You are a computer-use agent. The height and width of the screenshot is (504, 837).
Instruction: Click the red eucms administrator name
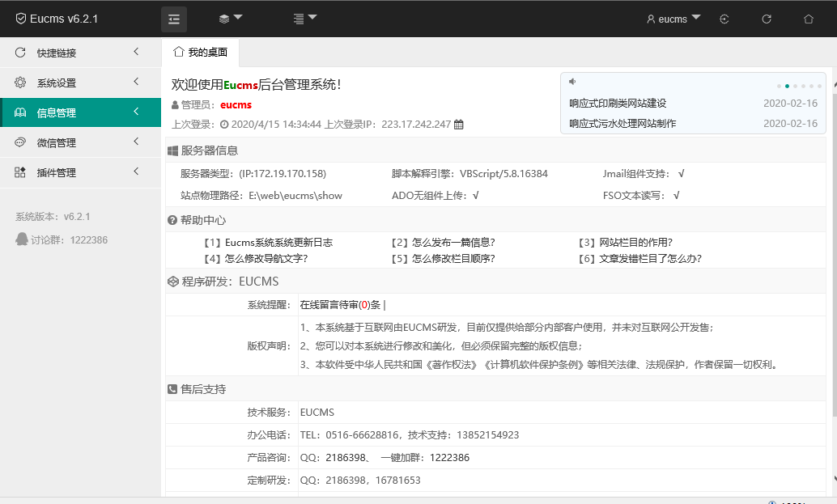pos(236,105)
